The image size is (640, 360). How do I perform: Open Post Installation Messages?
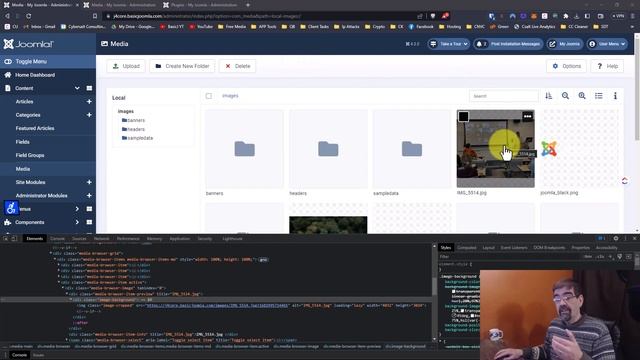(x=508, y=44)
